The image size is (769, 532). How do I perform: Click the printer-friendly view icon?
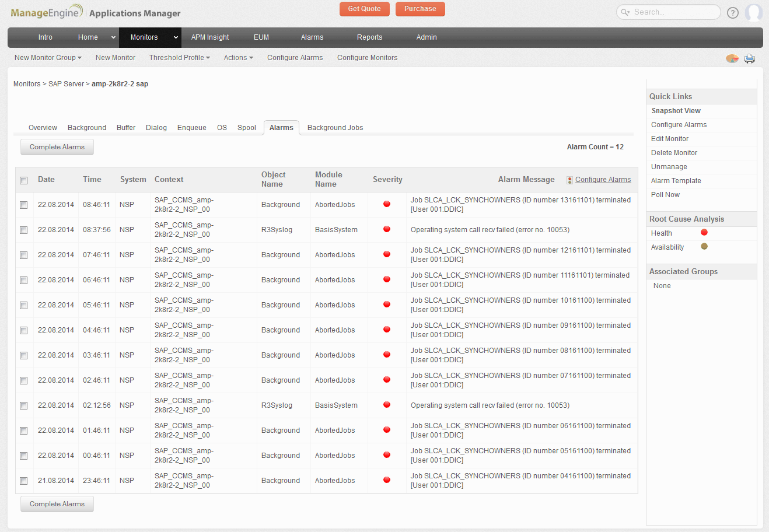[750, 58]
